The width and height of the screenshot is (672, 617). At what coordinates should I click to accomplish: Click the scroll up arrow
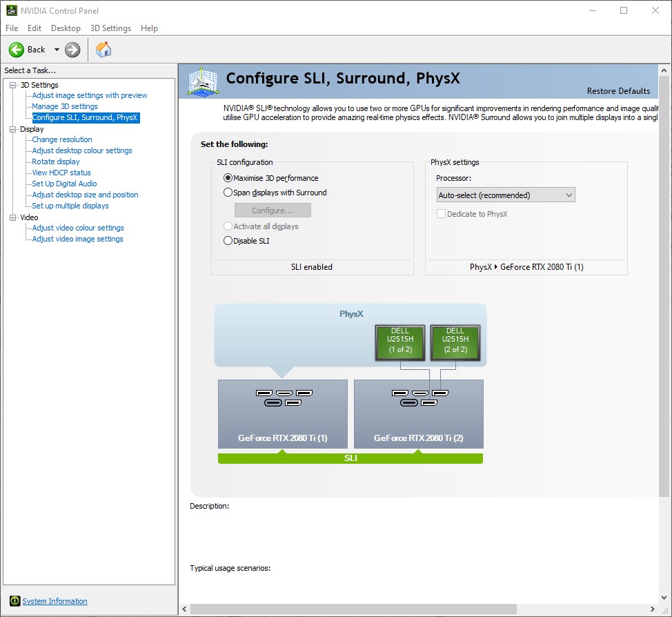click(664, 70)
